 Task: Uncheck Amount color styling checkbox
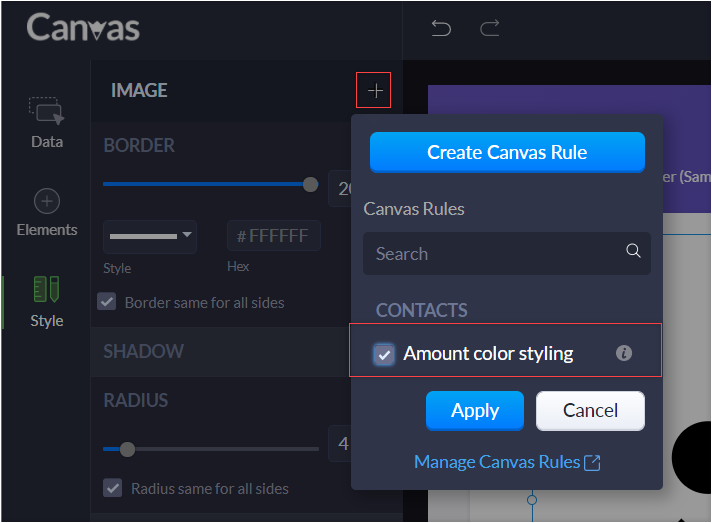(x=384, y=354)
